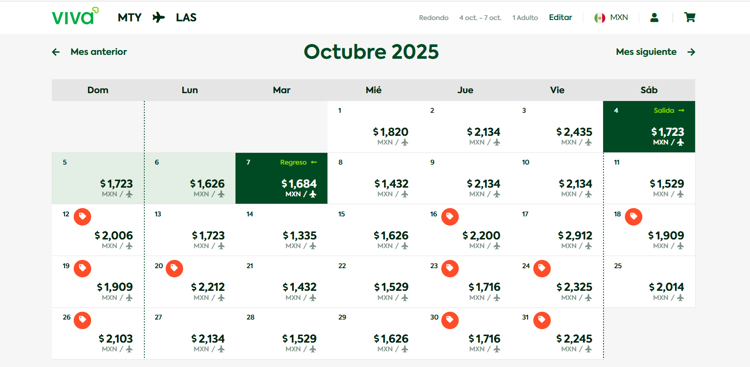Select the departure date October 4
Image resolution: width=750 pixels, height=367 pixels.
pyautogui.click(x=649, y=127)
